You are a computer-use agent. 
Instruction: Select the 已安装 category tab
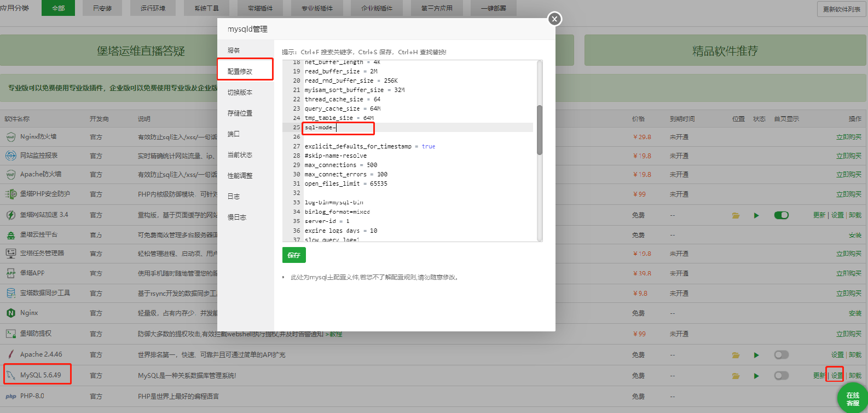(x=102, y=8)
